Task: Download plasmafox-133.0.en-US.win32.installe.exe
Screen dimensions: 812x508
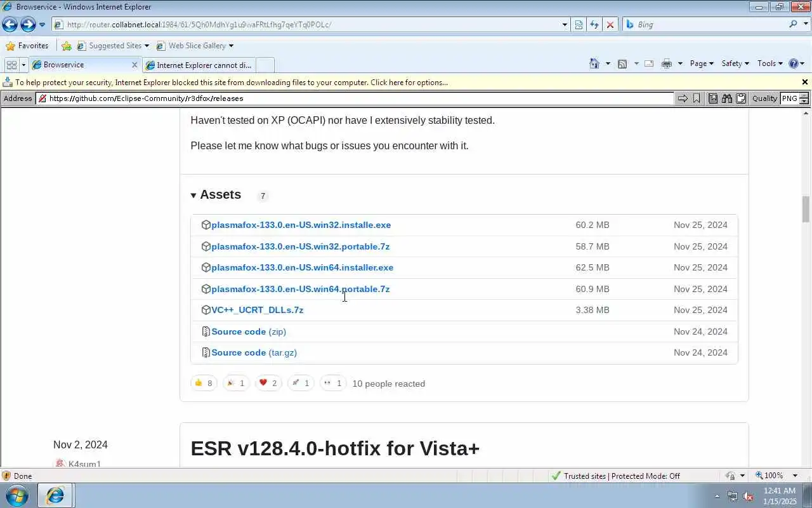Action: (301, 225)
